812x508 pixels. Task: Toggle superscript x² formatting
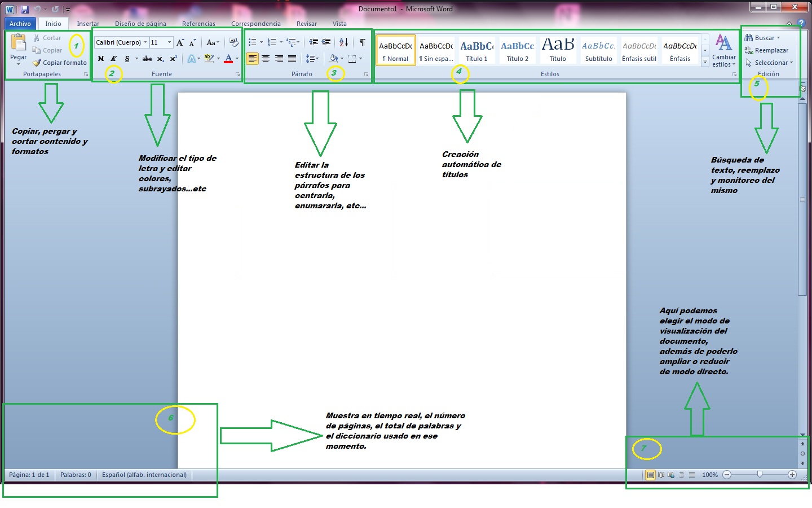[x=174, y=59]
